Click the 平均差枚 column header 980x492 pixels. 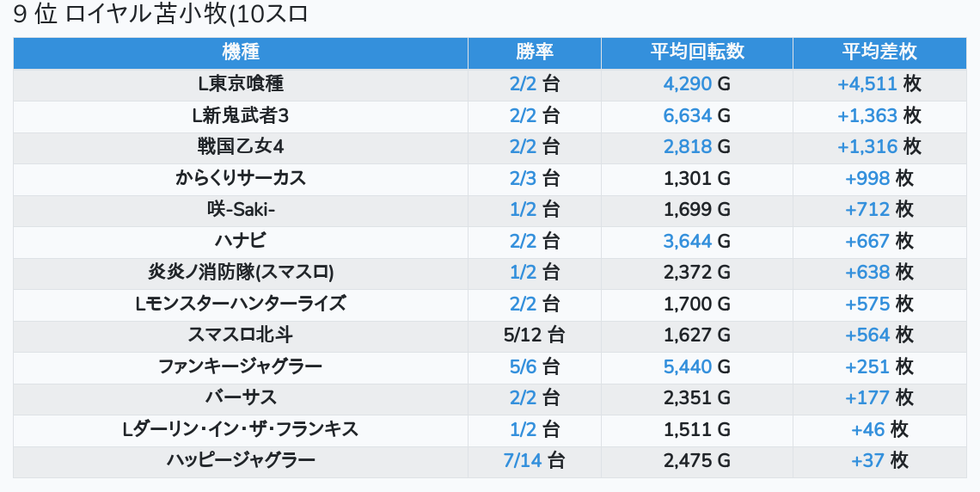click(879, 52)
